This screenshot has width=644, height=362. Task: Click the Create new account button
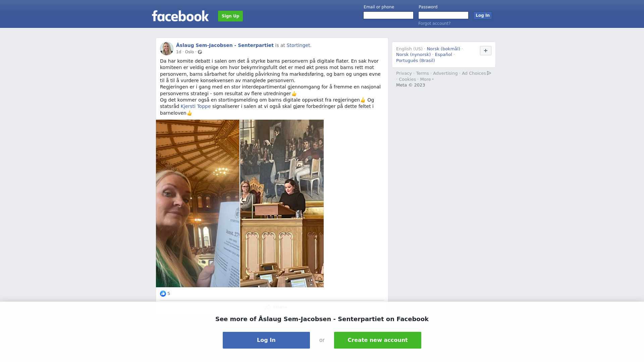(x=378, y=340)
